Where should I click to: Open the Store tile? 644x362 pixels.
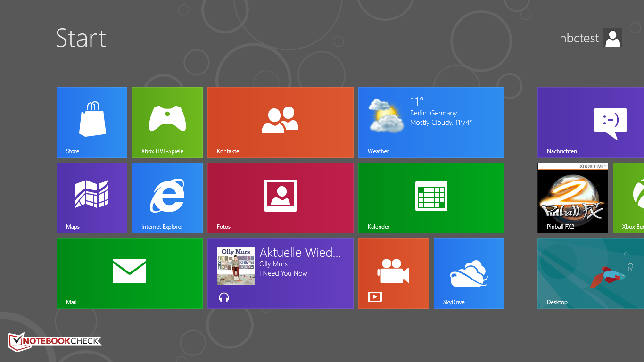(x=92, y=123)
